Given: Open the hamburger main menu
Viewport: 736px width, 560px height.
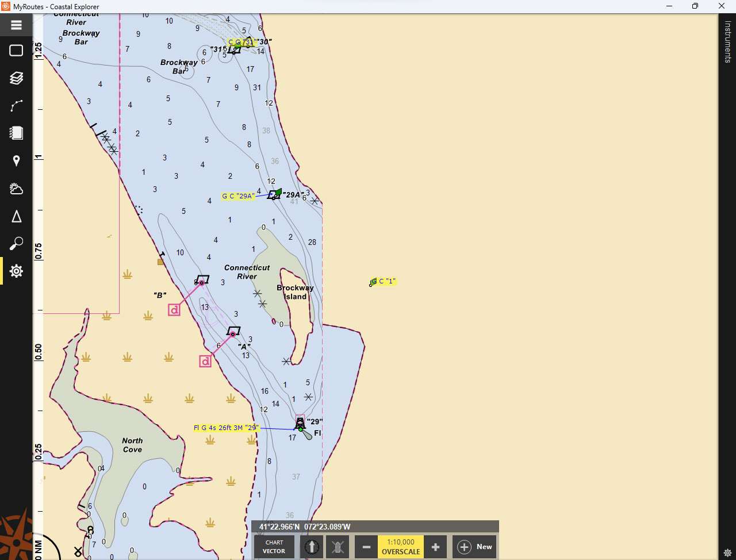Looking at the screenshot, I should [x=16, y=25].
